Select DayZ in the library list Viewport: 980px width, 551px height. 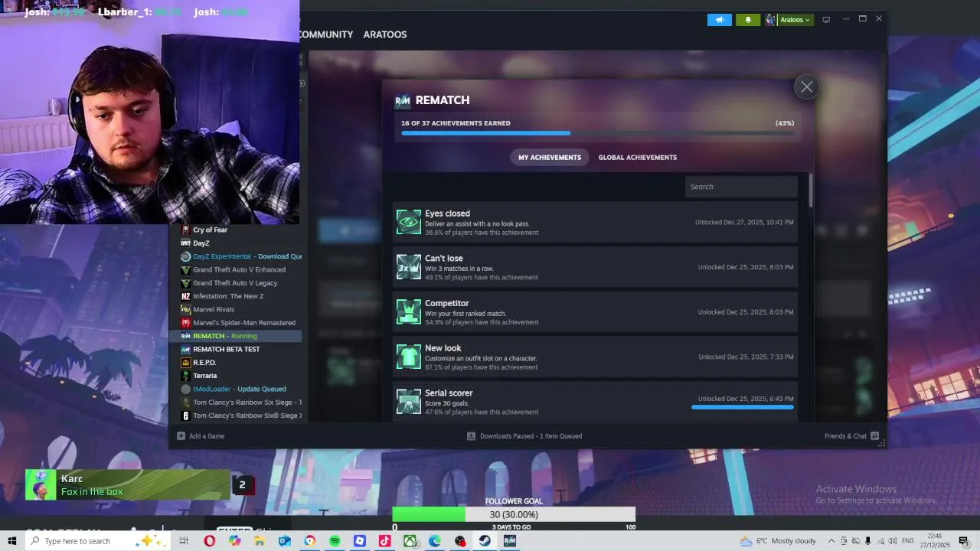201,243
